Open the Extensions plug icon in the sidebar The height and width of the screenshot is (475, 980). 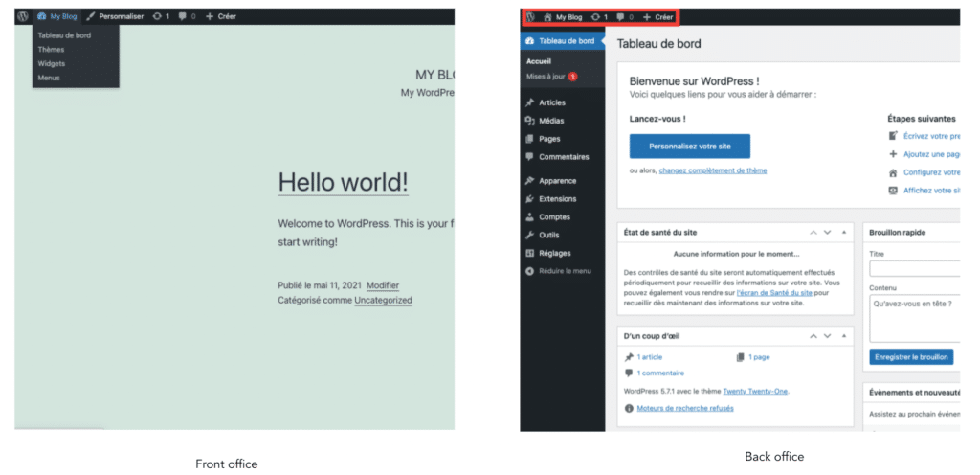point(530,199)
